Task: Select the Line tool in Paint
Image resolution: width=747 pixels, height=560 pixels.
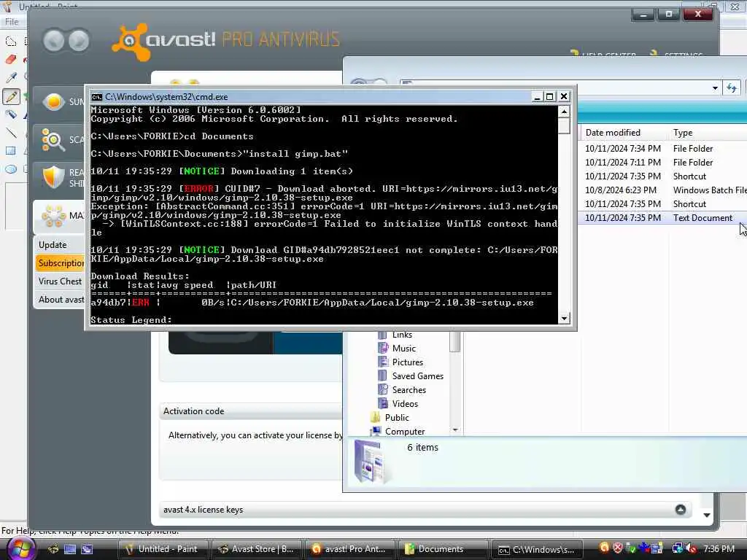Action: click(x=10, y=133)
